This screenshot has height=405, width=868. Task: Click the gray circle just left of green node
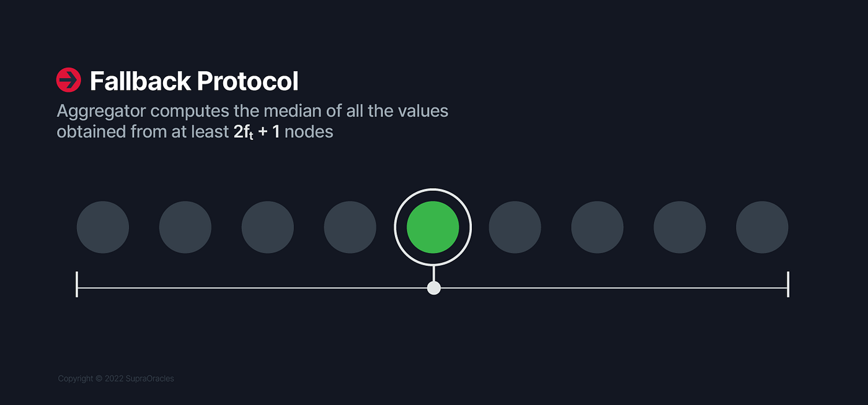click(350, 227)
